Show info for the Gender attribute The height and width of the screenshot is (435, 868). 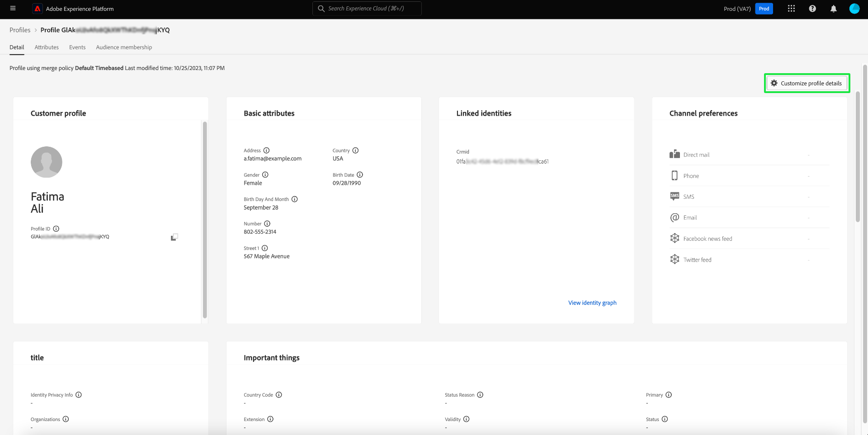265,175
